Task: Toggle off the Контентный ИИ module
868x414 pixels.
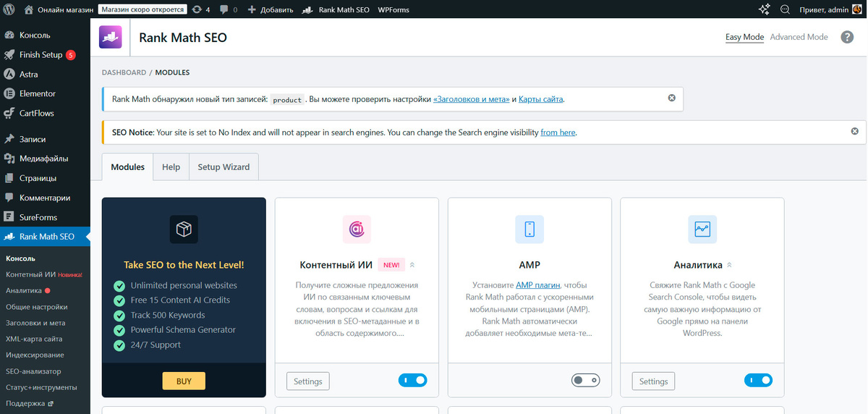Action: pos(412,380)
